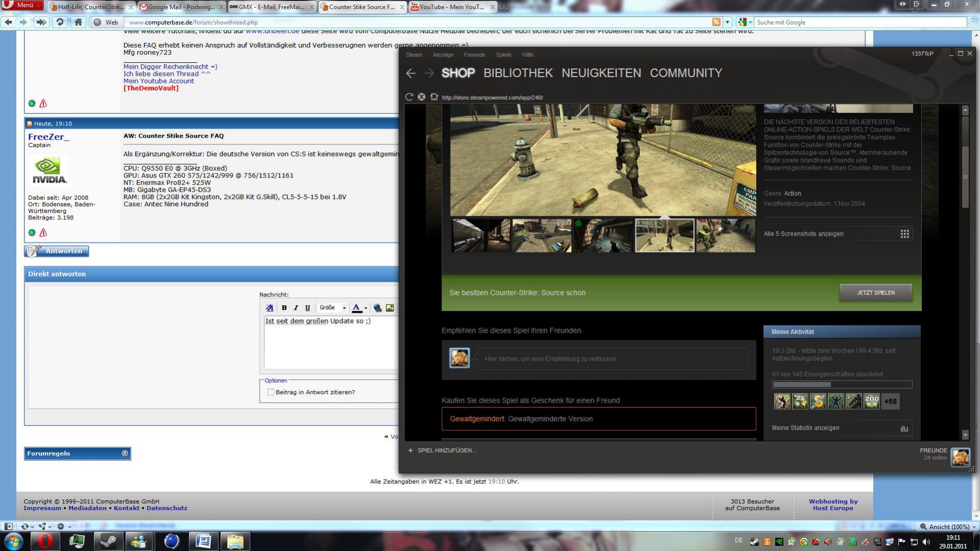Click the Steam forward navigation arrow
Image resolution: width=980 pixels, height=551 pixels.
429,73
